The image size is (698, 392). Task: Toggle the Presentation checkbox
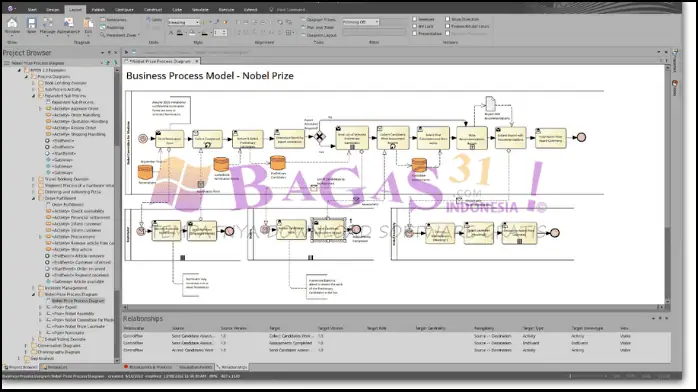(x=414, y=33)
